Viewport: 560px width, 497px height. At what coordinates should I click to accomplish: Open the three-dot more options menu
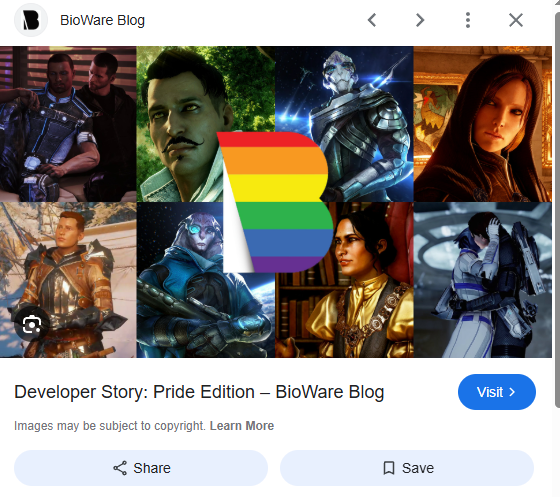pyautogui.click(x=468, y=20)
